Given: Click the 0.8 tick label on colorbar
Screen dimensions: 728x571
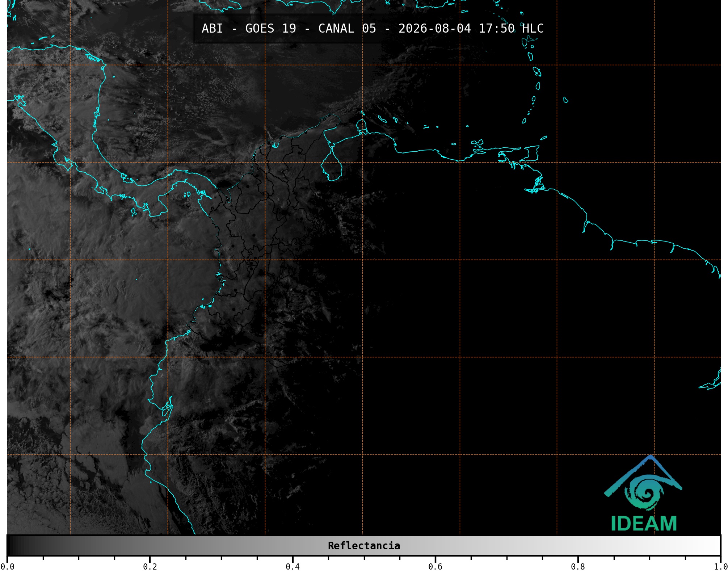Looking at the screenshot, I should point(578,567).
